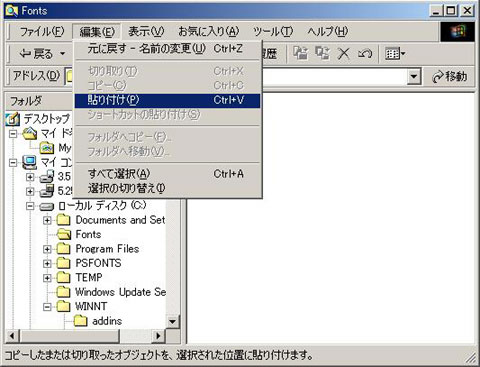Select the 3.5 floppy drive icon
Screen dimensions: 480x367
[47, 176]
